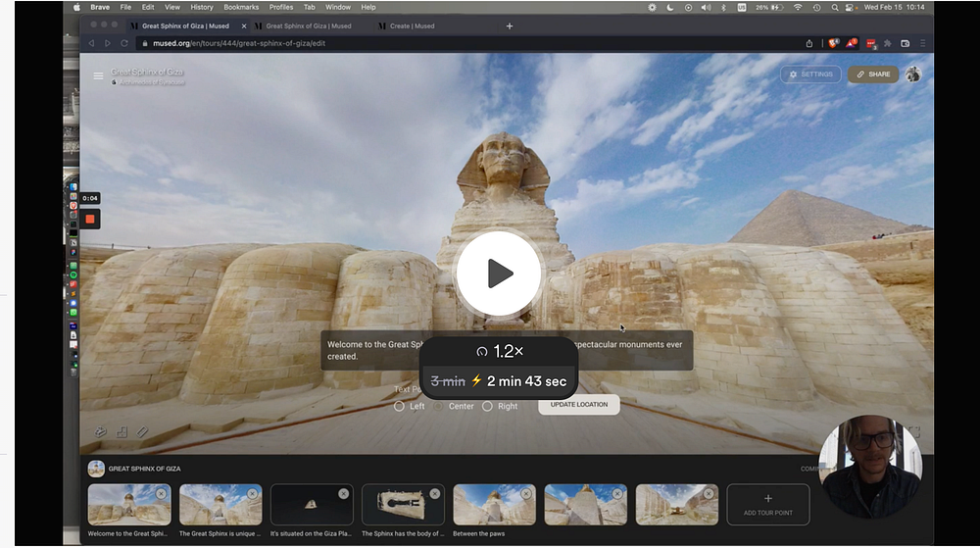Toggle Do Not Disturb moon icon
The height and width of the screenshot is (548, 980).
[670, 8]
